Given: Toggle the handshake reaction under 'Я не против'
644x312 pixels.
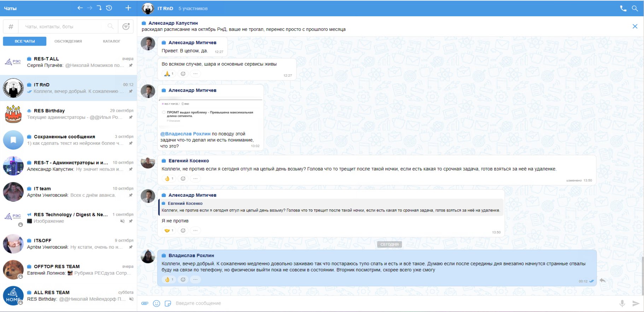Looking at the screenshot, I should (169, 231).
